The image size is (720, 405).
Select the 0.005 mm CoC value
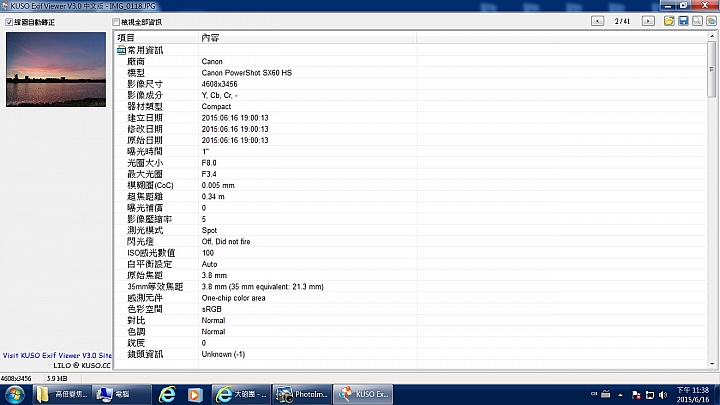pos(218,185)
